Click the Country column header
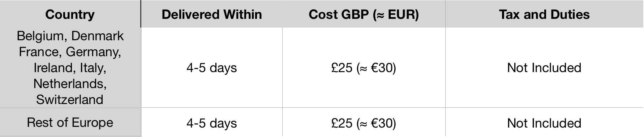The width and height of the screenshot is (644, 137). tap(70, 14)
